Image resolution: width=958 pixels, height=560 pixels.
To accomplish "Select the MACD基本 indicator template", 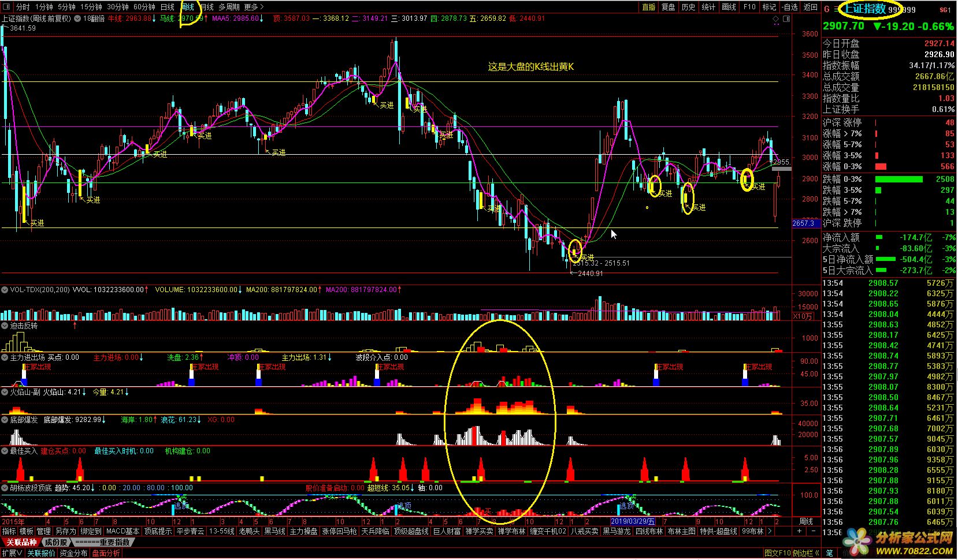I will [x=122, y=531].
